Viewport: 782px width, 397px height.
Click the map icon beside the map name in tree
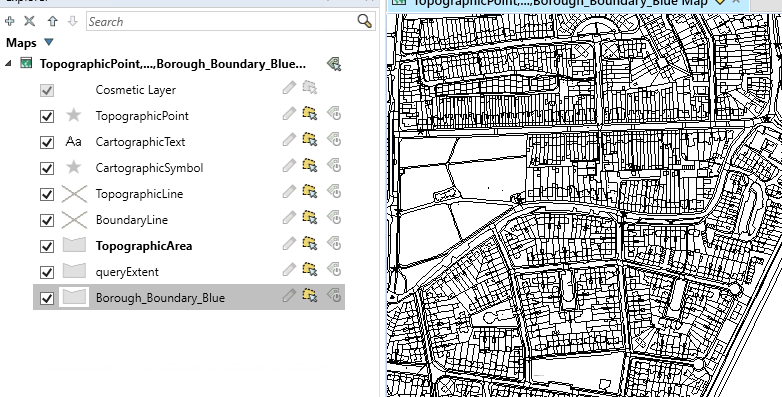[x=26, y=63]
